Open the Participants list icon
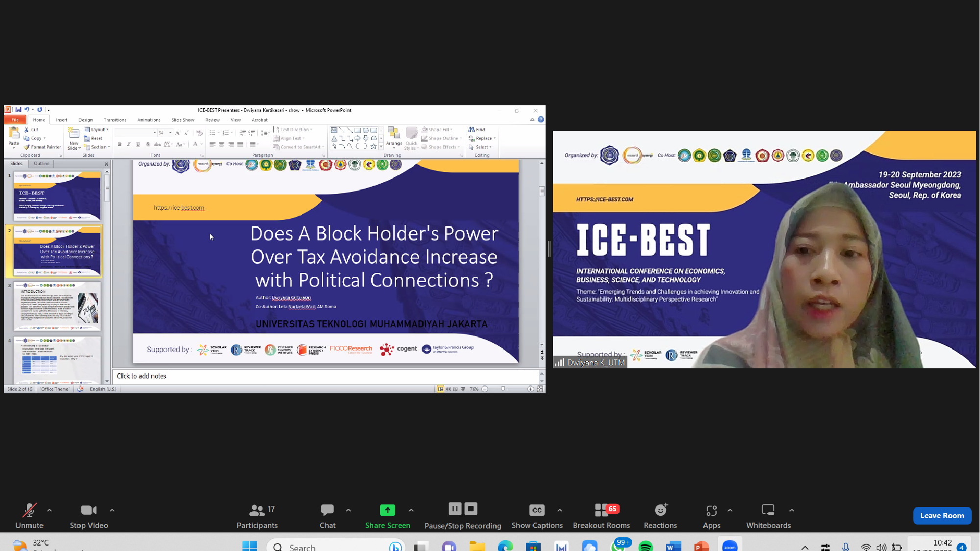This screenshot has height=551, width=980. (257, 510)
